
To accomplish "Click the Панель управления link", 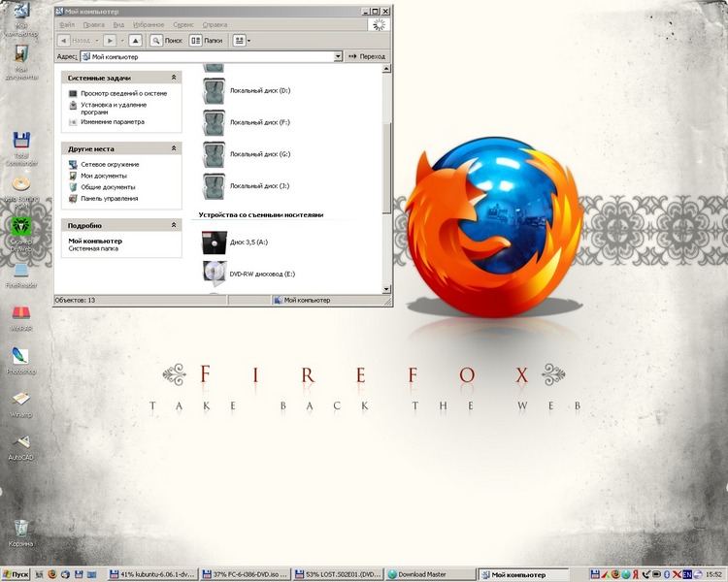I will point(109,199).
